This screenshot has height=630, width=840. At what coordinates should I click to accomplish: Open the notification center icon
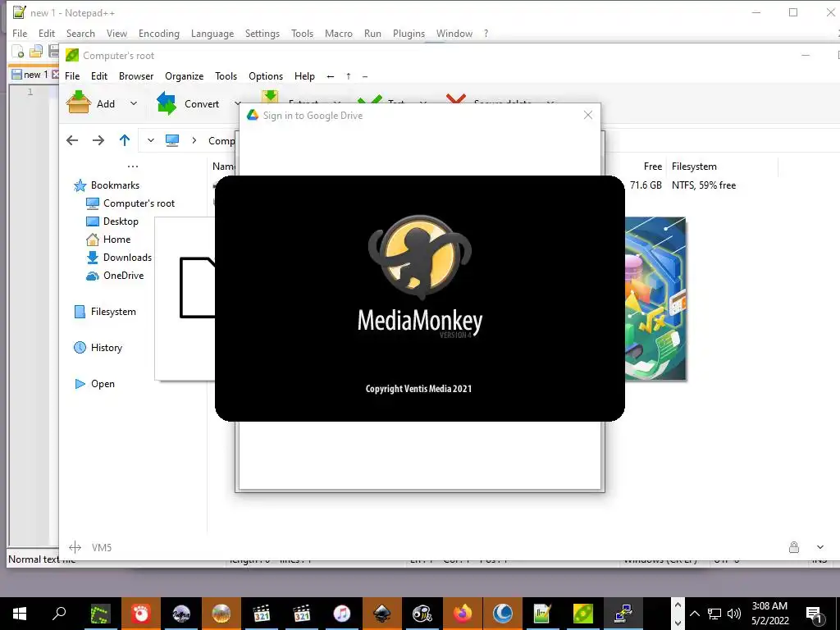click(x=815, y=614)
